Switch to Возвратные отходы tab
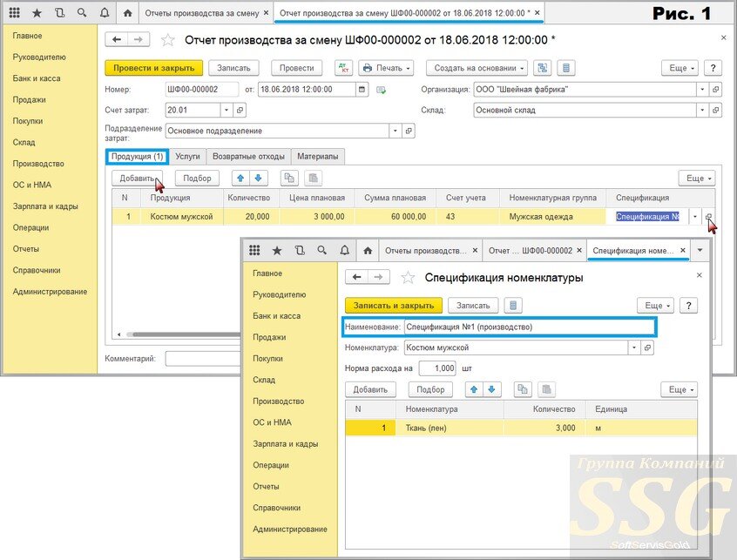Viewport: 737px width, 560px height. click(248, 157)
